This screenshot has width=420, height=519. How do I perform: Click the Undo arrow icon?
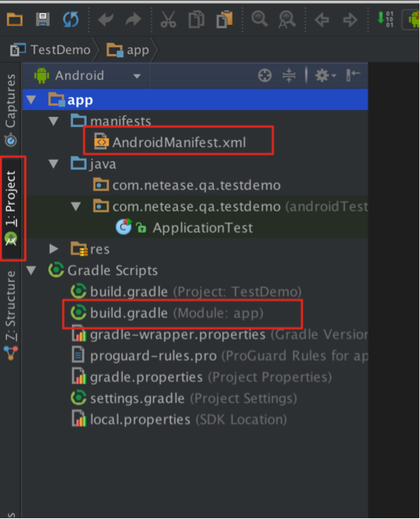pyautogui.click(x=106, y=20)
